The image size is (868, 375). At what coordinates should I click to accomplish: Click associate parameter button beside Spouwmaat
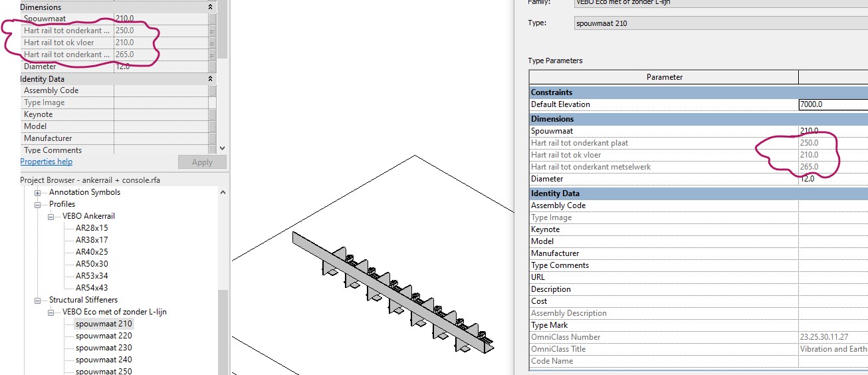coord(213,19)
